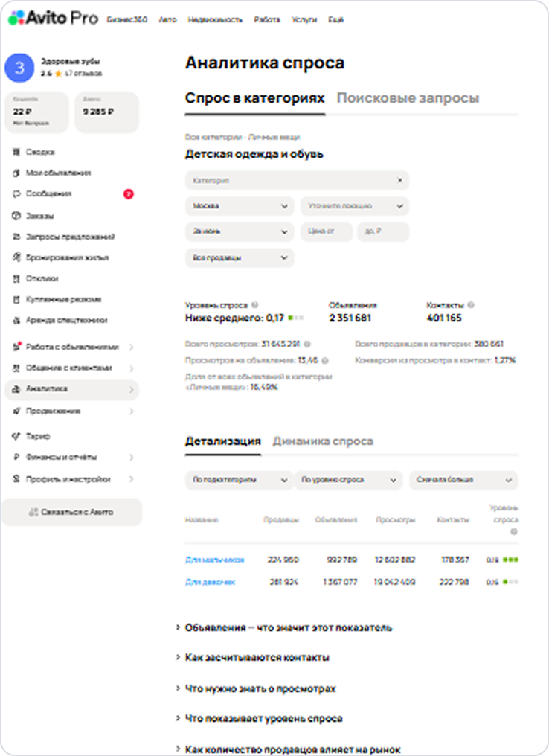Open the Москва region dropdown
The image size is (549, 756).
(x=239, y=206)
